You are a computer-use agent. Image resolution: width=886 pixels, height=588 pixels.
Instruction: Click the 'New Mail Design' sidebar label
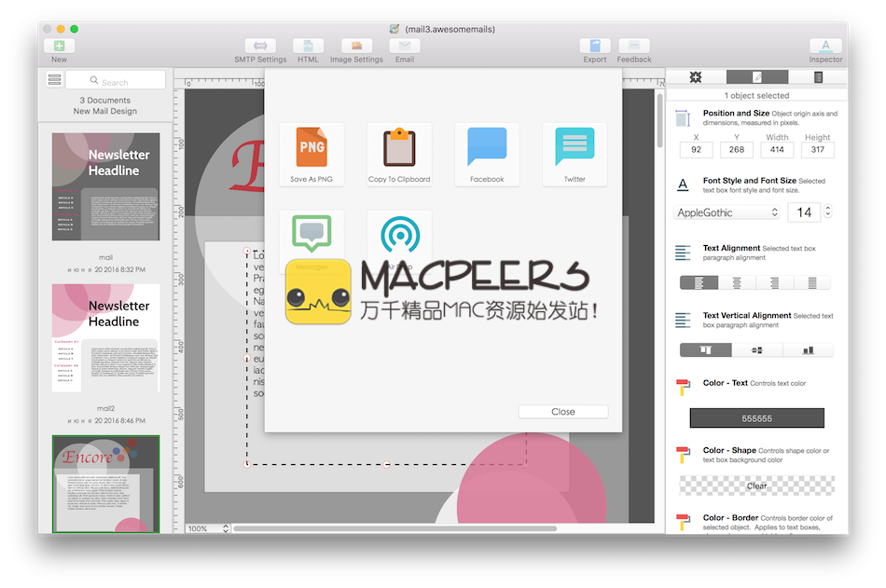pyautogui.click(x=105, y=111)
